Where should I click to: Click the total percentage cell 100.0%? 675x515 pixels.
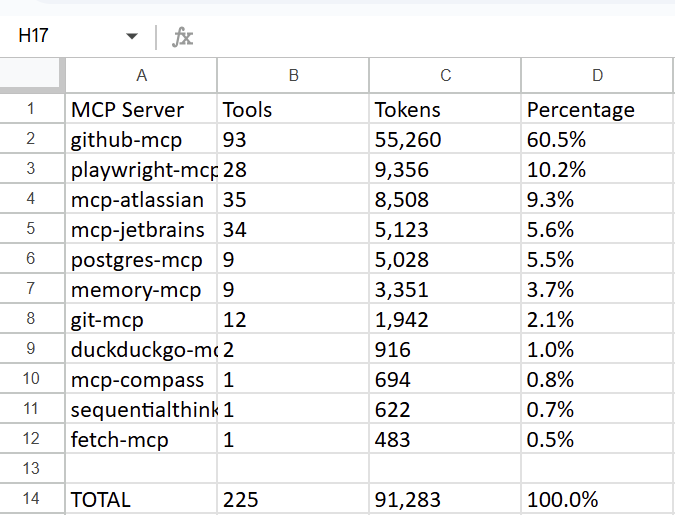pos(597,499)
